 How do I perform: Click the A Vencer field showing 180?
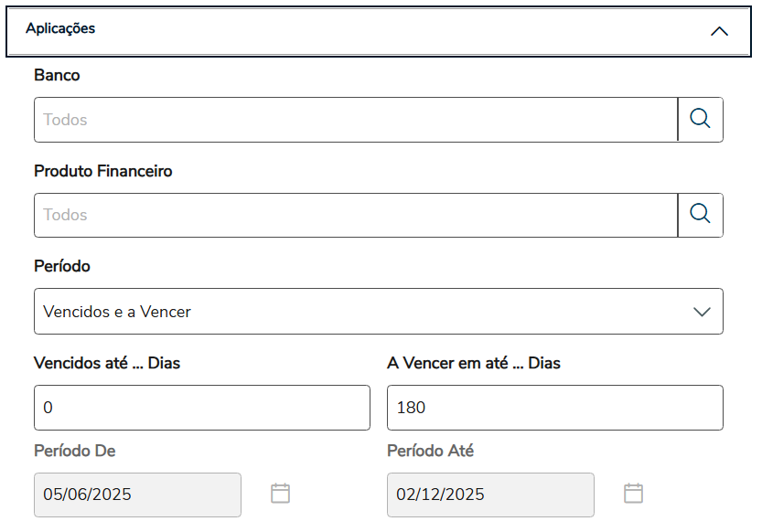pyautogui.click(x=554, y=408)
